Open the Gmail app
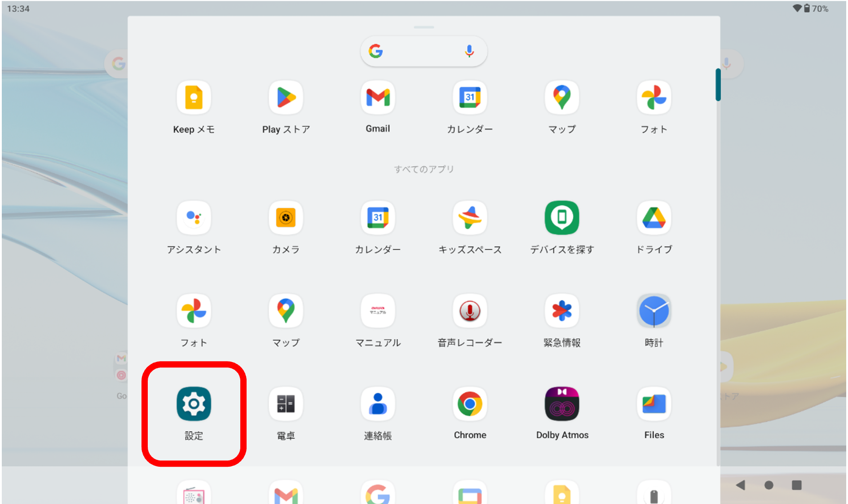The image size is (848, 504). 378,97
